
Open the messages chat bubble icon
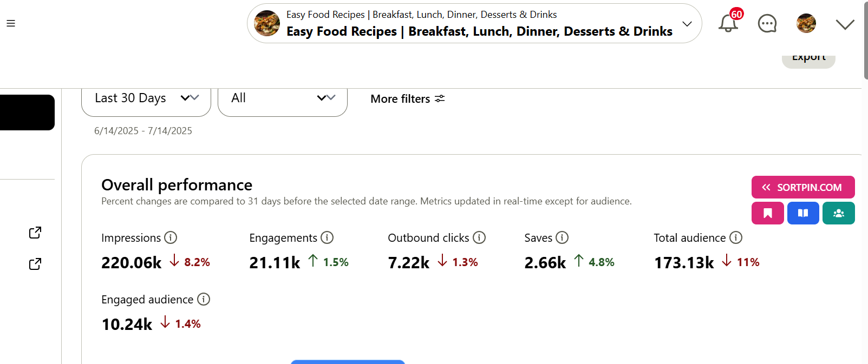[767, 23]
